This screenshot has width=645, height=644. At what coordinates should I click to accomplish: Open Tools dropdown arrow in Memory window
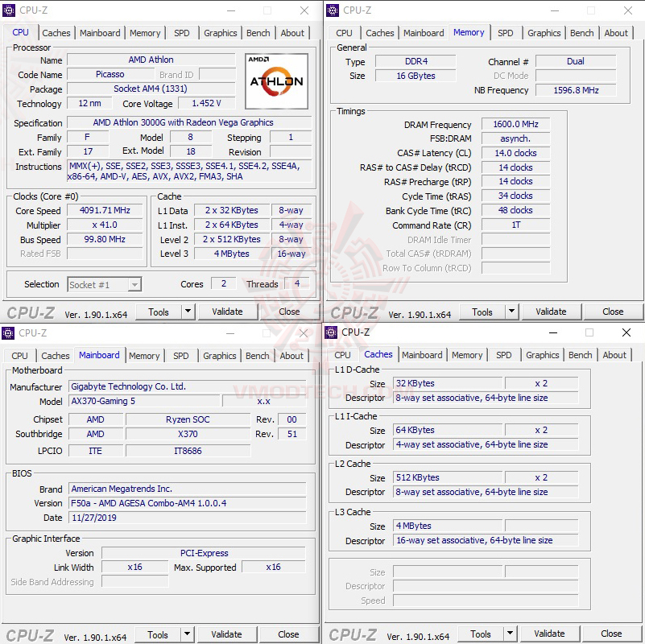[x=511, y=312]
